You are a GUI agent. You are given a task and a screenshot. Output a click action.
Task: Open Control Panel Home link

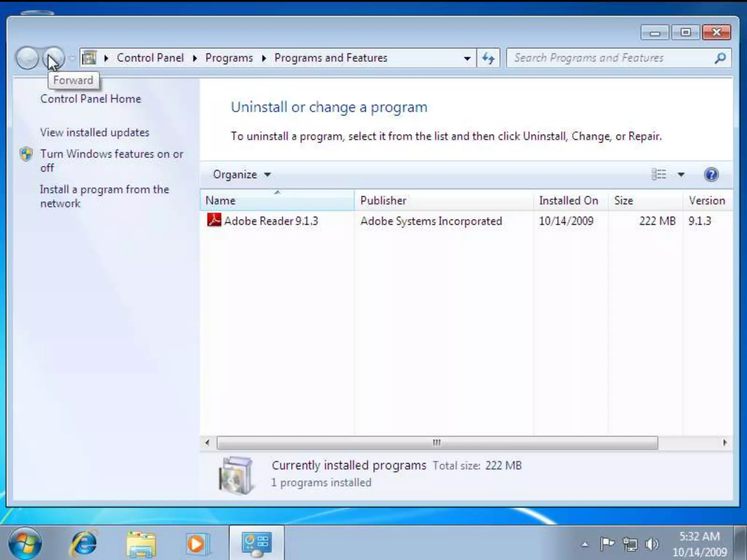[90, 99]
